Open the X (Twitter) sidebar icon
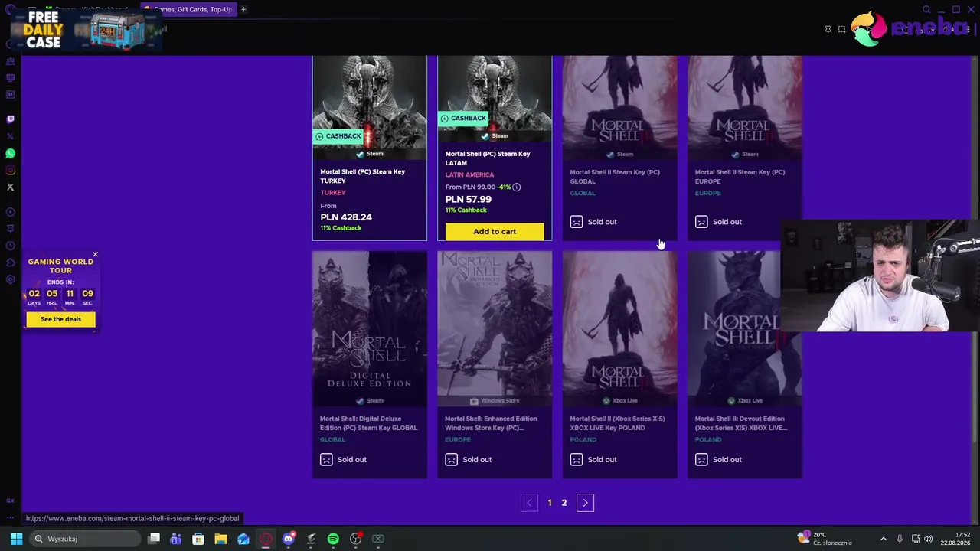Viewport: 980px width, 551px height. (x=10, y=187)
